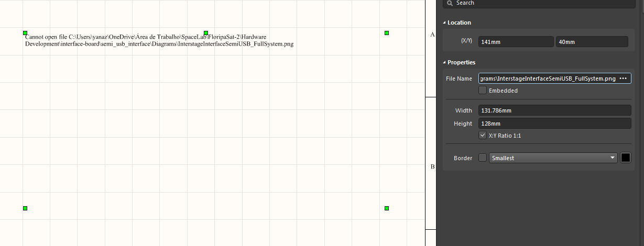Screen dimensions: 644x246
Task: Open the Border width dropdown Smallest
Action: coord(553,158)
